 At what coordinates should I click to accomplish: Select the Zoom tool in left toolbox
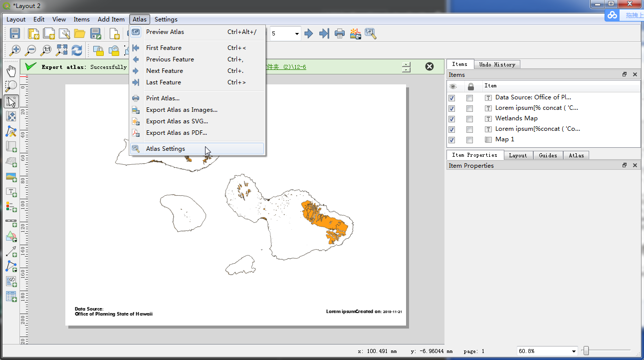click(x=11, y=86)
